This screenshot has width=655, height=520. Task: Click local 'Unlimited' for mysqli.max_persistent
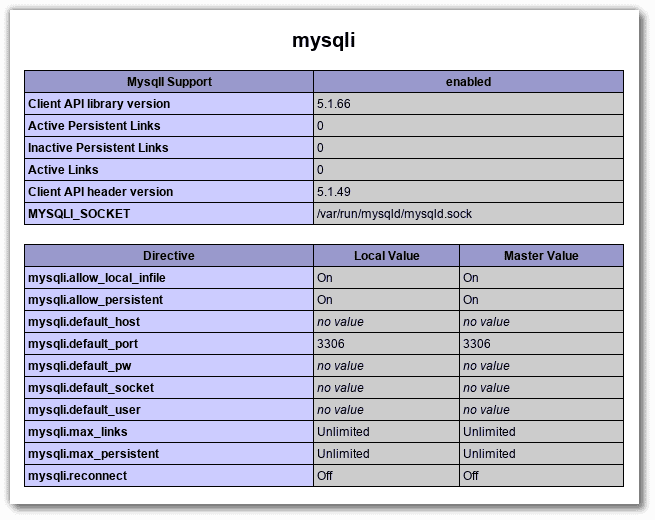(x=343, y=454)
